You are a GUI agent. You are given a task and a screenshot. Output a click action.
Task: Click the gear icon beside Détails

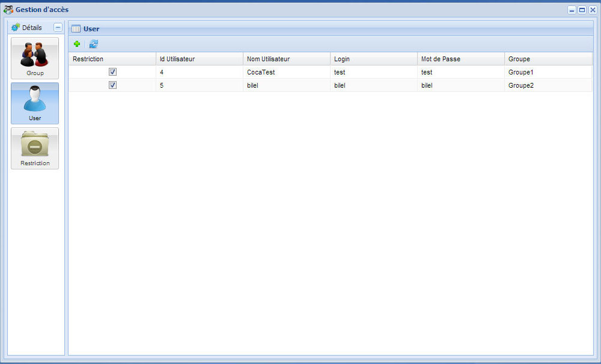point(16,28)
